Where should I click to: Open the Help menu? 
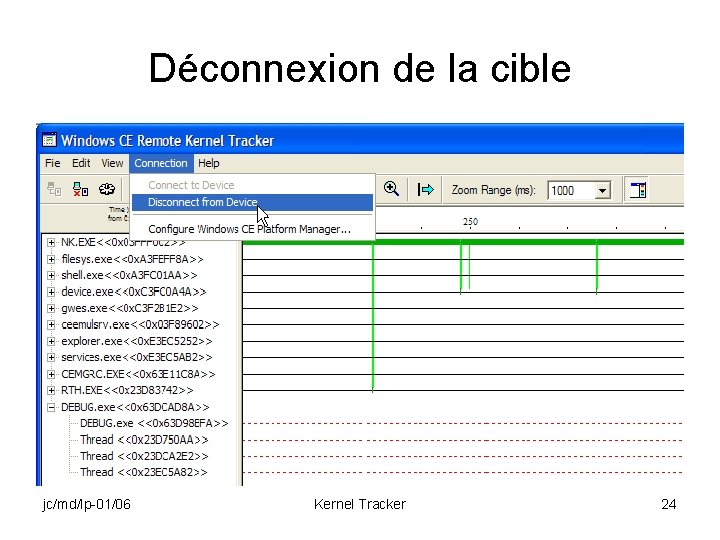(x=208, y=163)
